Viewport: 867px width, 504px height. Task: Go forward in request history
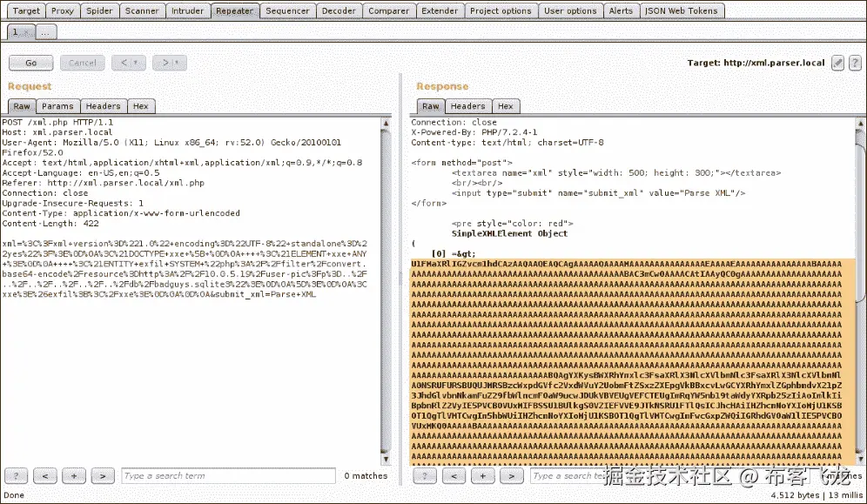[170, 63]
